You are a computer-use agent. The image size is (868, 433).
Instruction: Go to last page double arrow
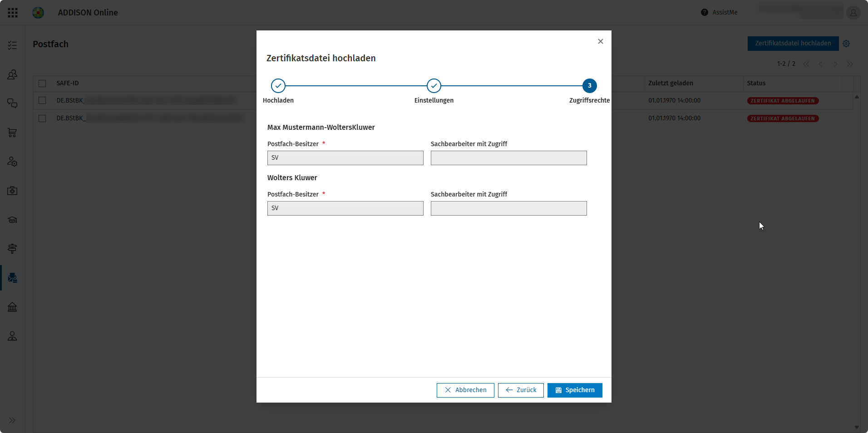pos(850,64)
